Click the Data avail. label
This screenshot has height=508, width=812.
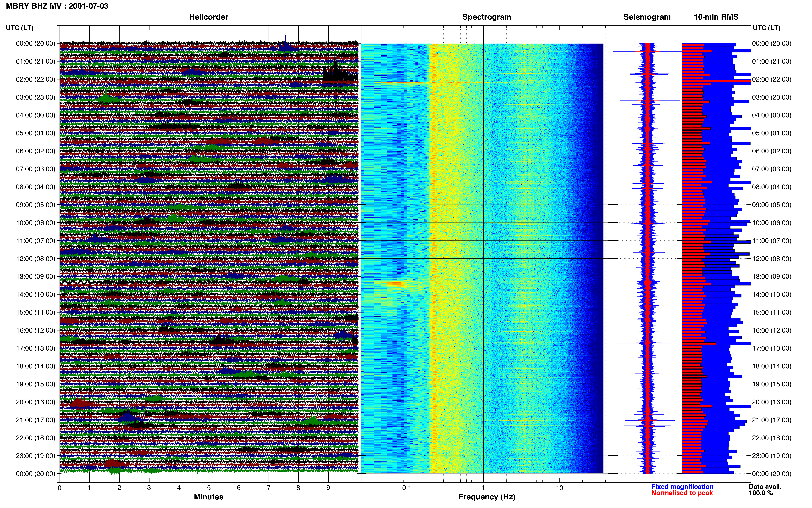[x=765, y=487]
